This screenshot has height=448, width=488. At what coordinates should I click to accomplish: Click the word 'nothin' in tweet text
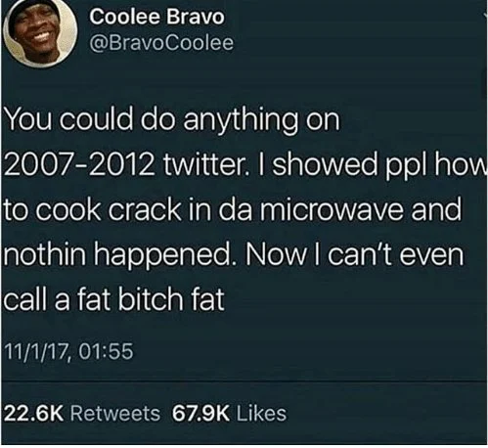[46, 254]
